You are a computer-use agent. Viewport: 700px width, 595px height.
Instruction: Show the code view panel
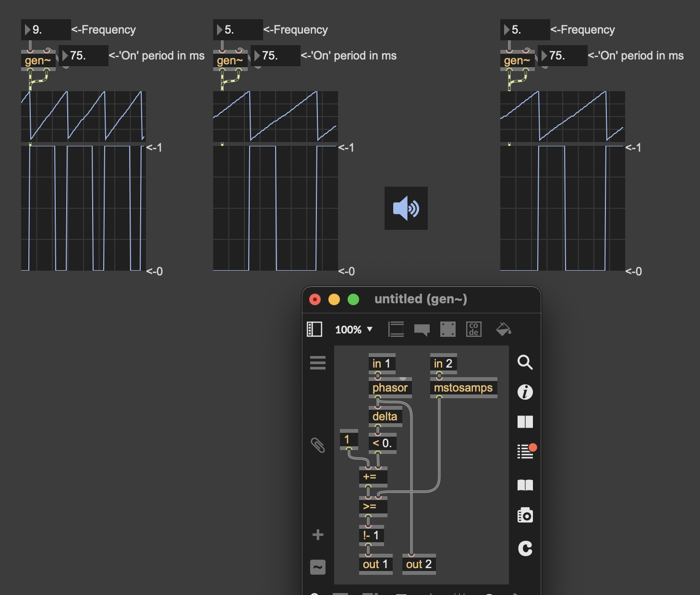click(473, 329)
